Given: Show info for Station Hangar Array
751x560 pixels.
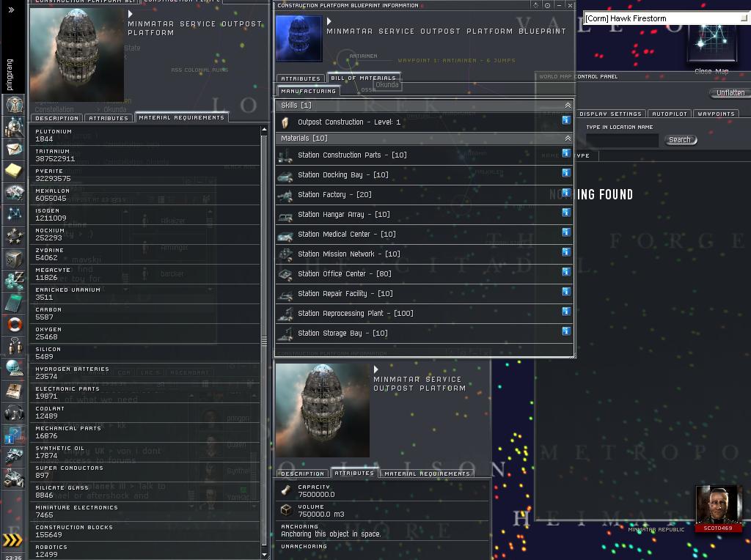Looking at the screenshot, I should (566, 212).
